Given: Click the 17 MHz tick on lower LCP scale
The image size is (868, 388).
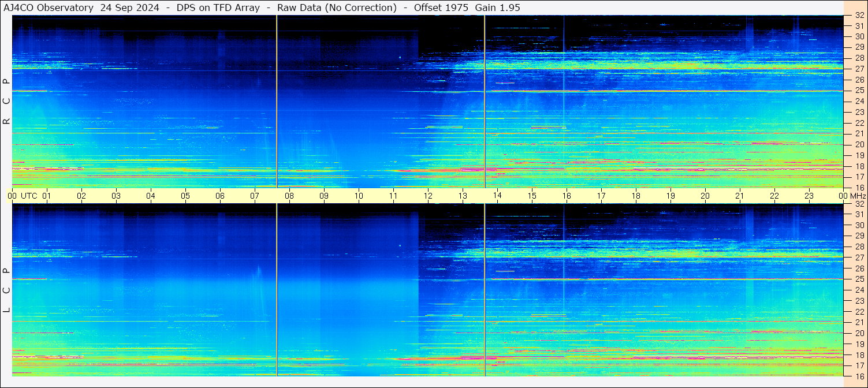Looking at the screenshot, I should [x=859, y=365].
